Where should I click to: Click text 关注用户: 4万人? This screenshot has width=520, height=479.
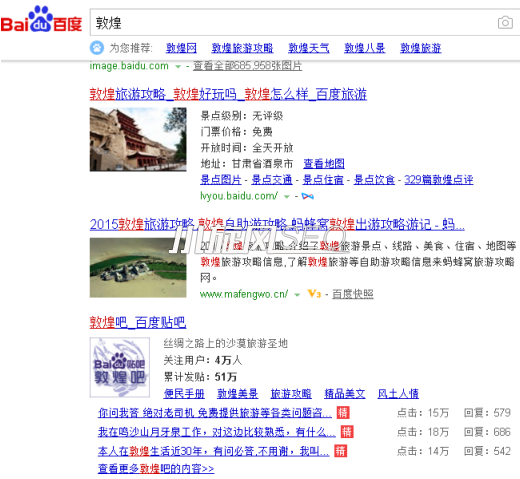click(203, 360)
